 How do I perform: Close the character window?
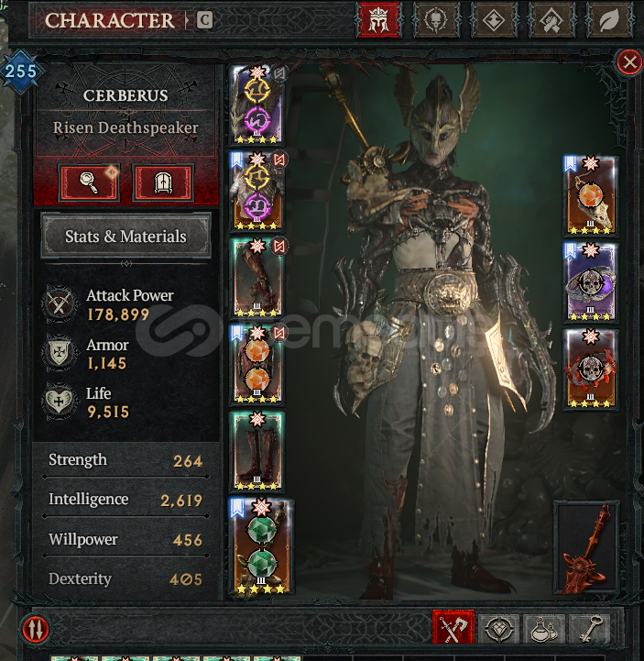coord(629,62)
